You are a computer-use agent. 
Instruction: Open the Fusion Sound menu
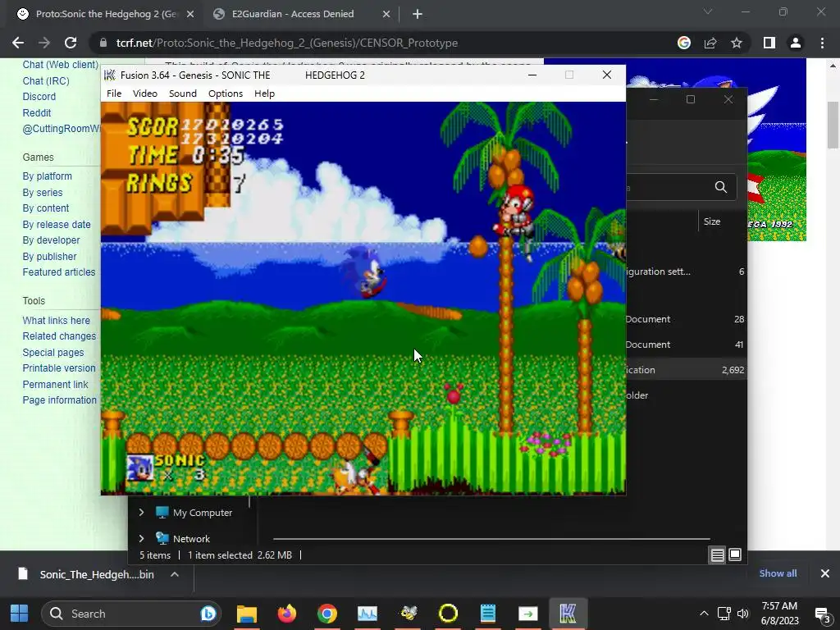pos(183,94)
